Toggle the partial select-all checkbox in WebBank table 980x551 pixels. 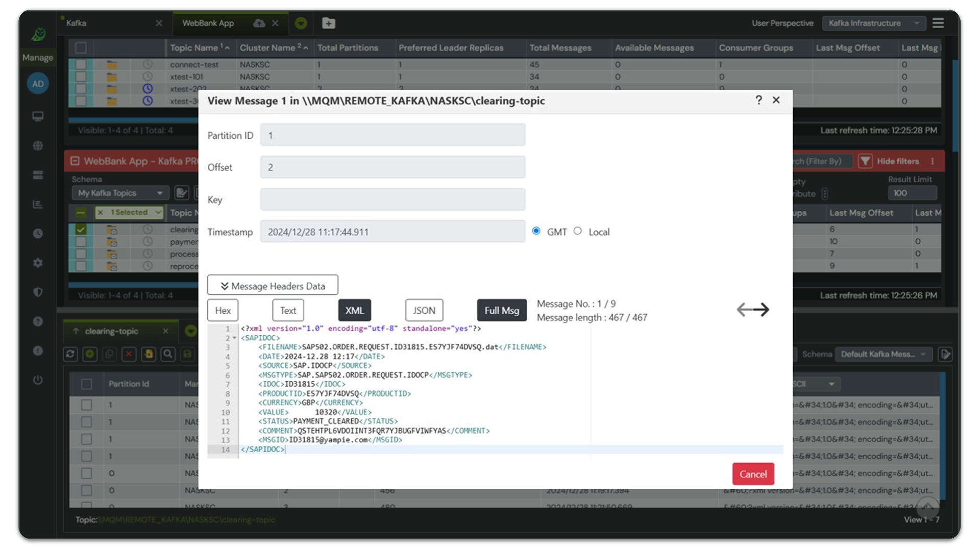(81, 213)
